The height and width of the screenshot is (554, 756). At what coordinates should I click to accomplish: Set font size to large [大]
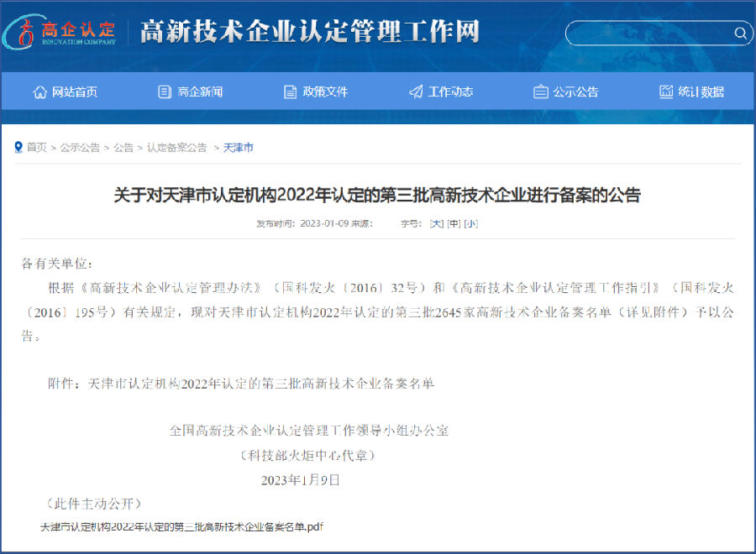[x=436, y=224]
